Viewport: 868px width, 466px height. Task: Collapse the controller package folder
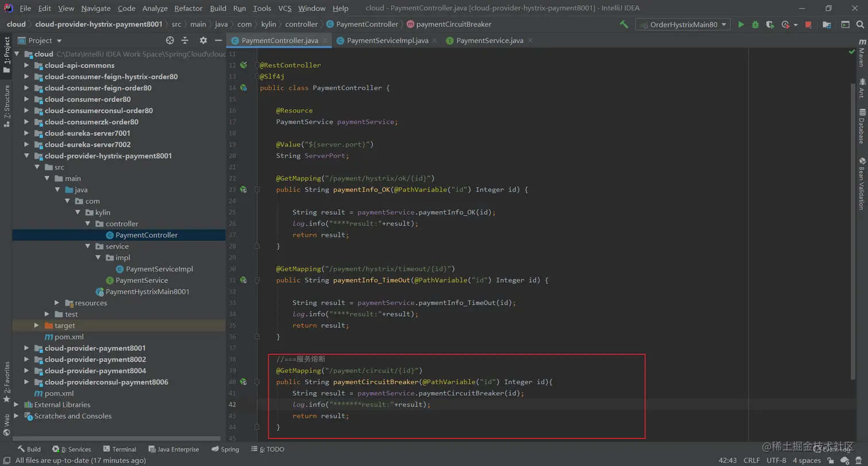(88, 224)
